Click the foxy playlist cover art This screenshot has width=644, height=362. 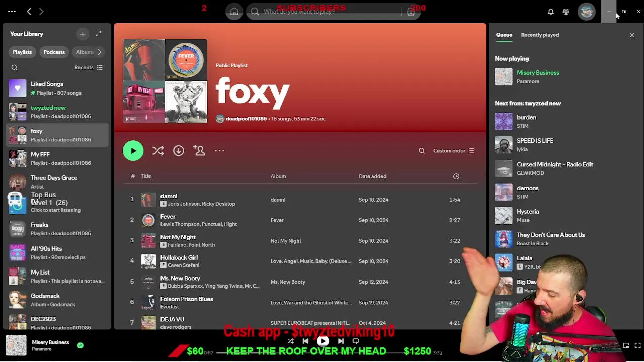pos(165,81)
